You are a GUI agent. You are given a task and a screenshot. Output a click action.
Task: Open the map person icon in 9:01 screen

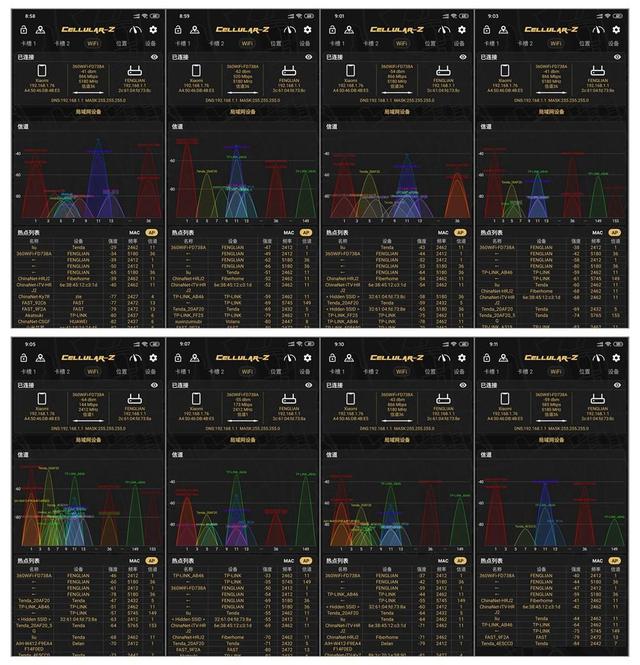(349, 30)
